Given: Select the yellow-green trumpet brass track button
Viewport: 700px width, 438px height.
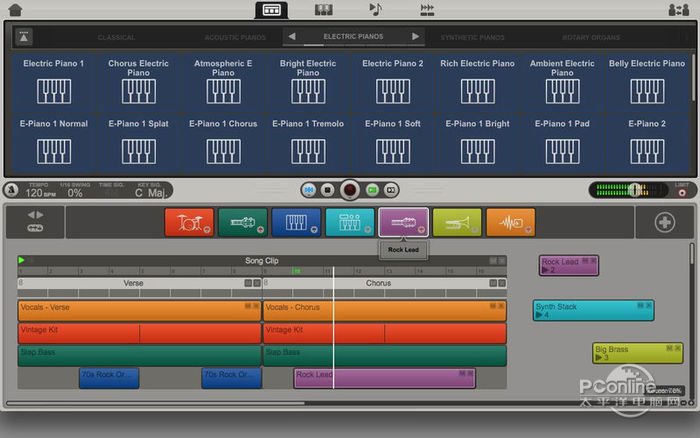Looking at the screenshot, I should click(457, 222).
